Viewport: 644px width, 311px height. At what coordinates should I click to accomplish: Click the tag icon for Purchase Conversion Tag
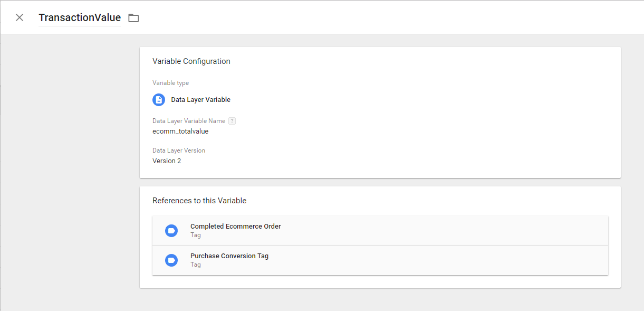[171, 260]
